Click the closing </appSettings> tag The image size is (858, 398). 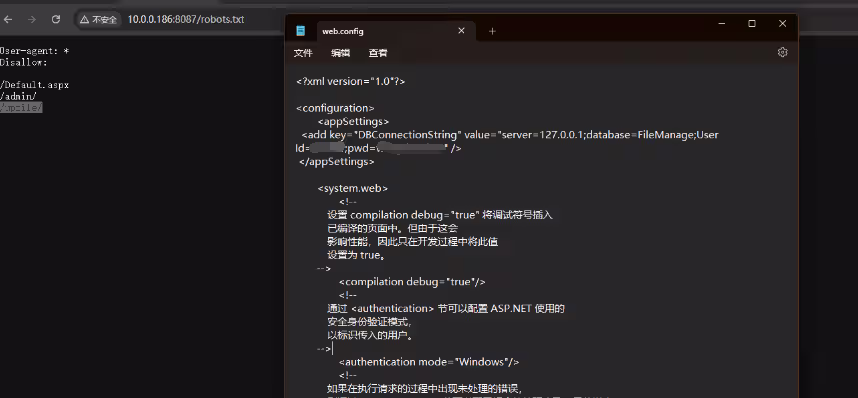coord(337,161)
